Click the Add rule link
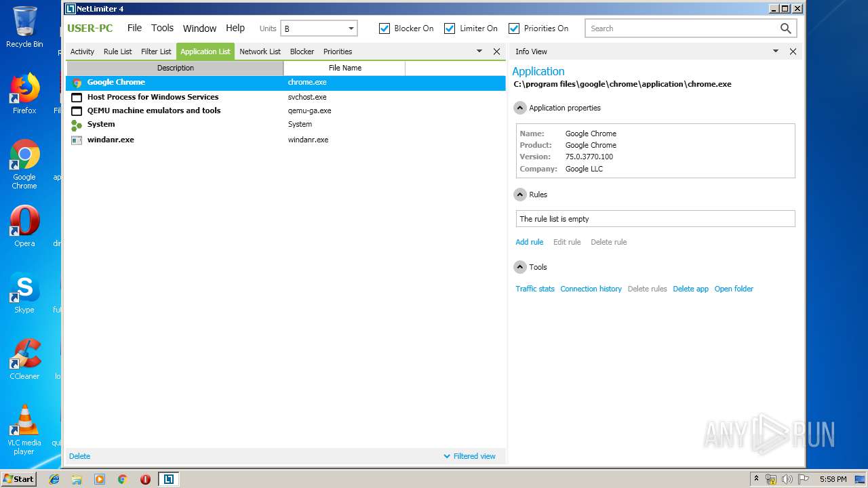The height and width of the screenshot is (488, 868). click(x=530, y=242)
